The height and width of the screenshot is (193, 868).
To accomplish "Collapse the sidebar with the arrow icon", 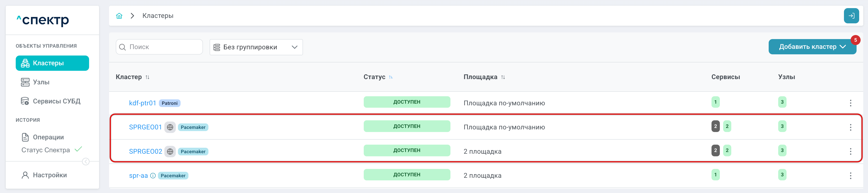I will [86, 162].
